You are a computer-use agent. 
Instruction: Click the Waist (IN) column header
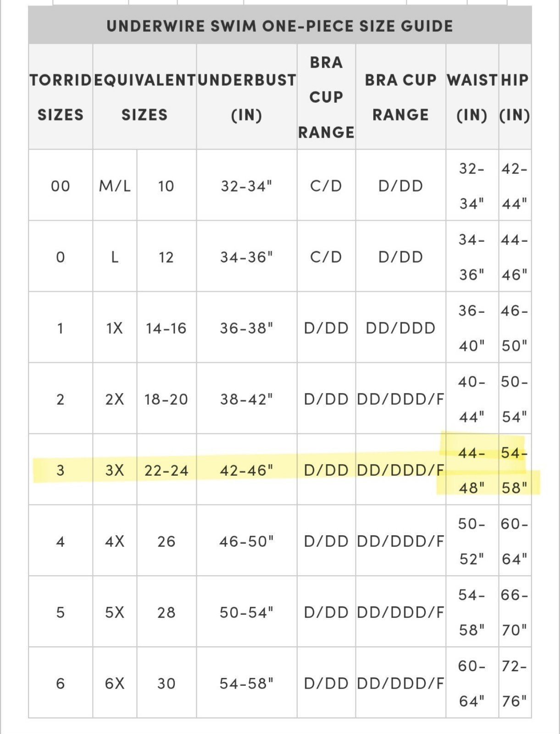[x=472, y=97]
